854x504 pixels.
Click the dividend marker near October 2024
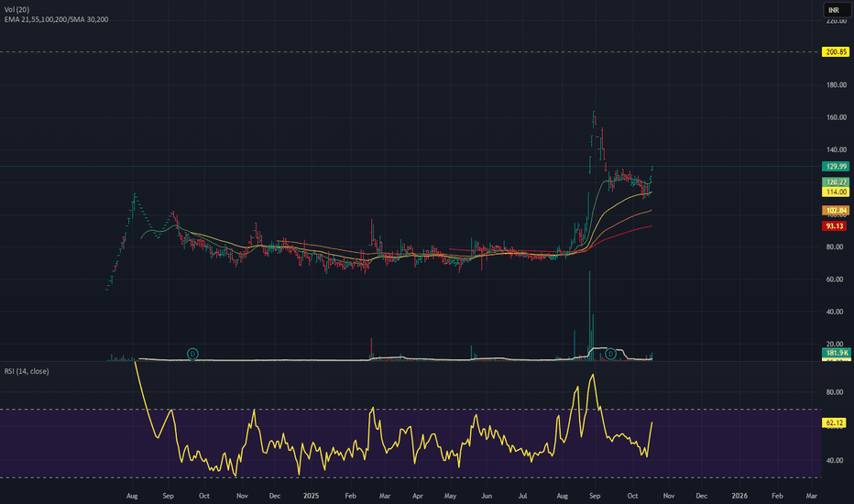pos(192,353)
